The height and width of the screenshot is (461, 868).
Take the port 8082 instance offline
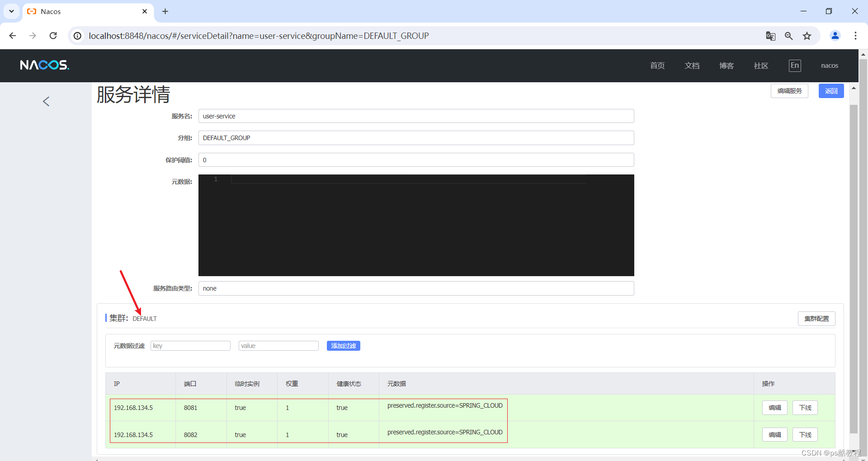805,435
